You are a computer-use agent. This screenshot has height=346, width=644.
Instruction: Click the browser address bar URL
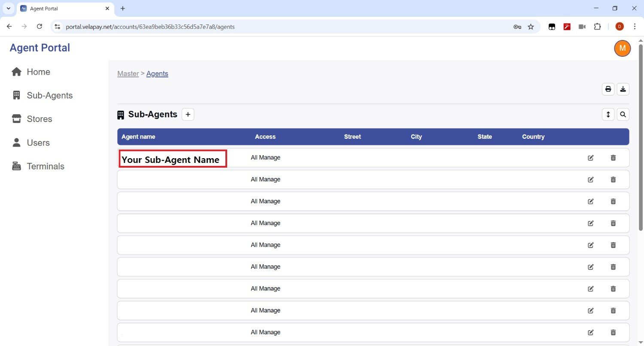click(150, 27)
